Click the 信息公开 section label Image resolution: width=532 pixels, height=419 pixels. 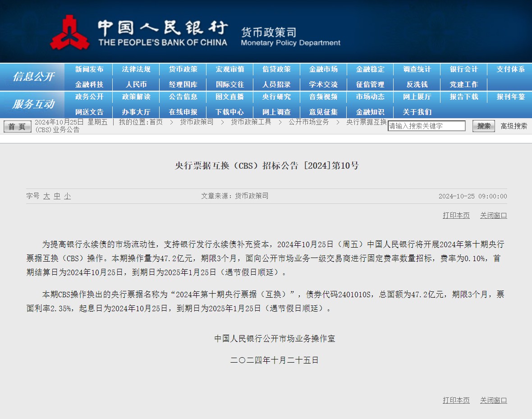tap(33, 77)
